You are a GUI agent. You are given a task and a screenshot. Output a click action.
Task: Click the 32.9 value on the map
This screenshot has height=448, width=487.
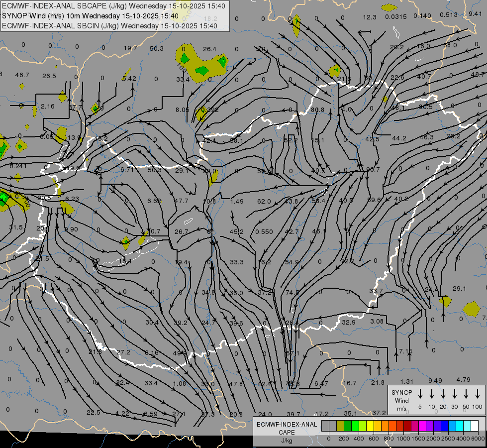[349, 323]
